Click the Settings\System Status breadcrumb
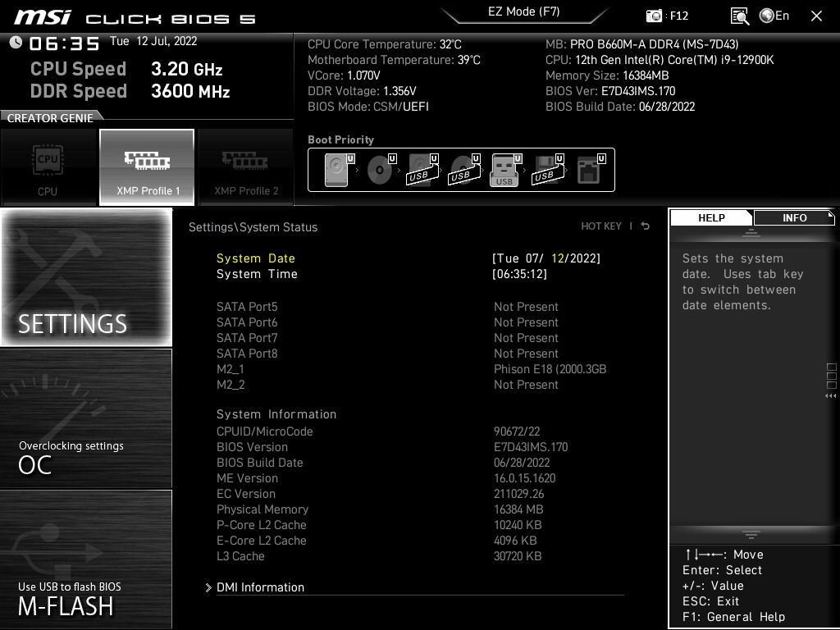Image resolution: width=840 pixels, height=630 pixels. pyautogui.click(x=253, y=227)
